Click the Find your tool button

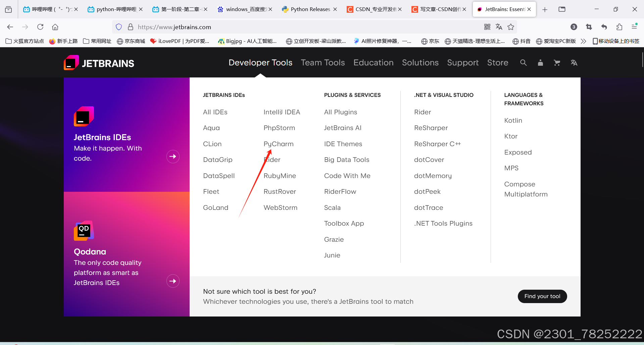click(x=542, y=296)
